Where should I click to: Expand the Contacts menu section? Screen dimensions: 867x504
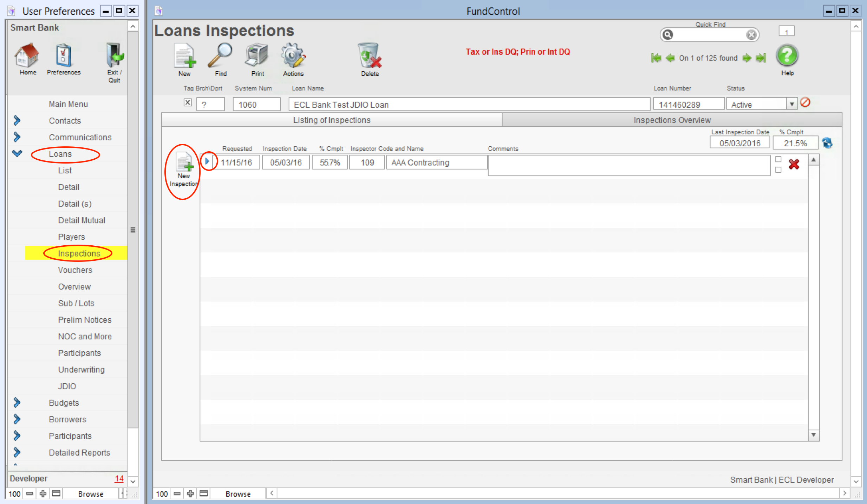(17, 120)
